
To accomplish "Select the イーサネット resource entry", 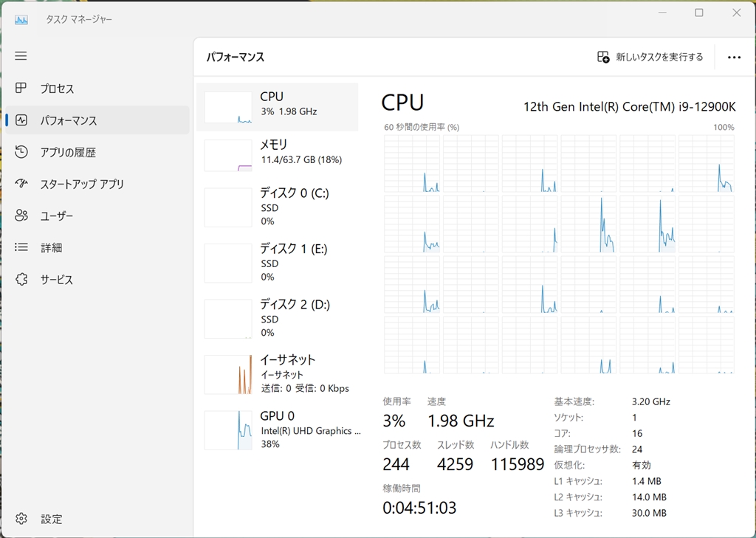I will tap(278, 374).
